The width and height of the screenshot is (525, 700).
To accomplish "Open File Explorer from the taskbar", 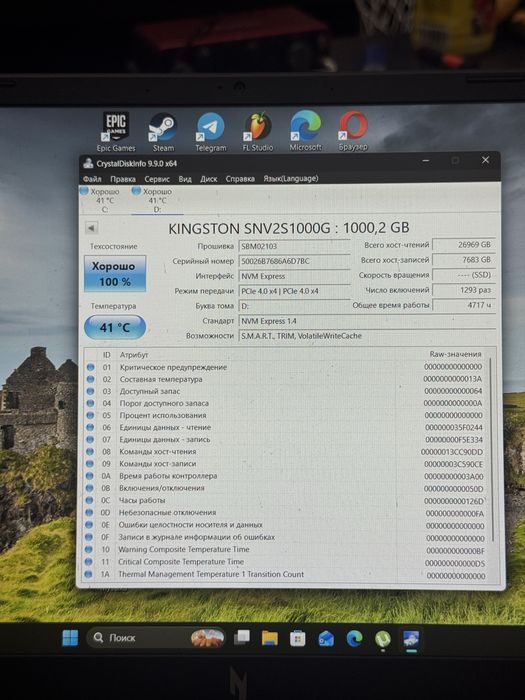I will pos(270,638).
